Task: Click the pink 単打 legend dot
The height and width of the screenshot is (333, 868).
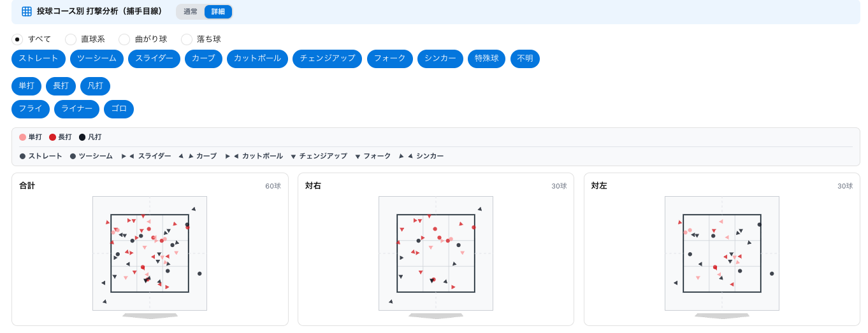Action: [x=23, y=137]
